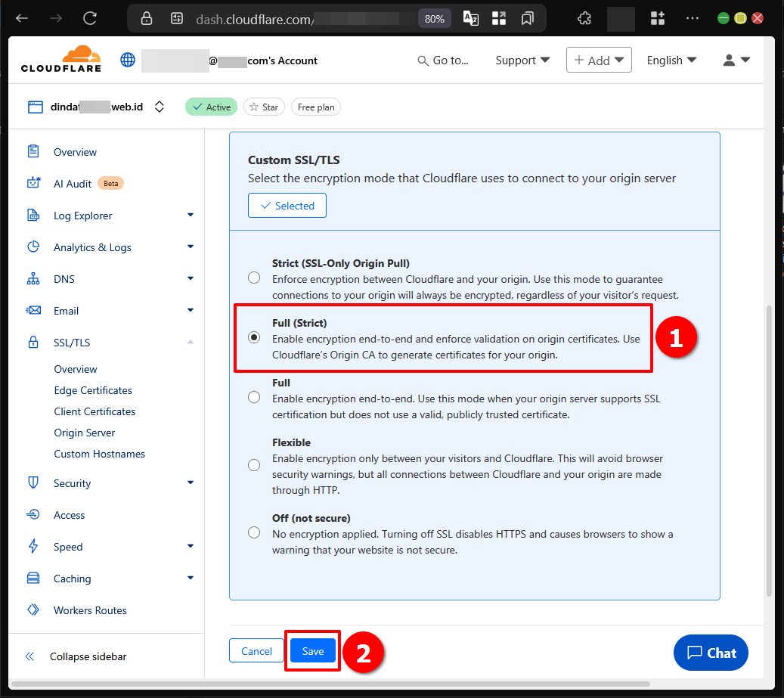Click the browser forward arrow
This screenshot has width=784, height=698.
pos(56,19)
